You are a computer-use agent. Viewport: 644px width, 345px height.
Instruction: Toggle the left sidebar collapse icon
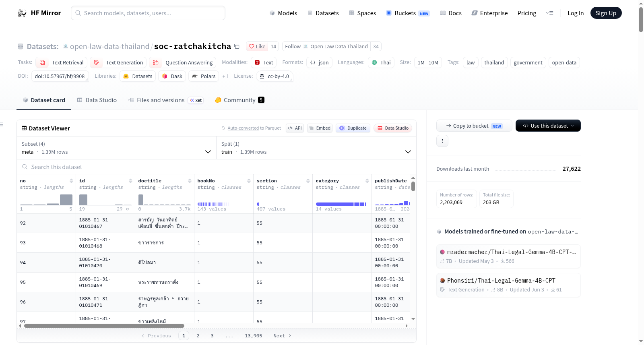pyautogui.click(x=2, y=124)
